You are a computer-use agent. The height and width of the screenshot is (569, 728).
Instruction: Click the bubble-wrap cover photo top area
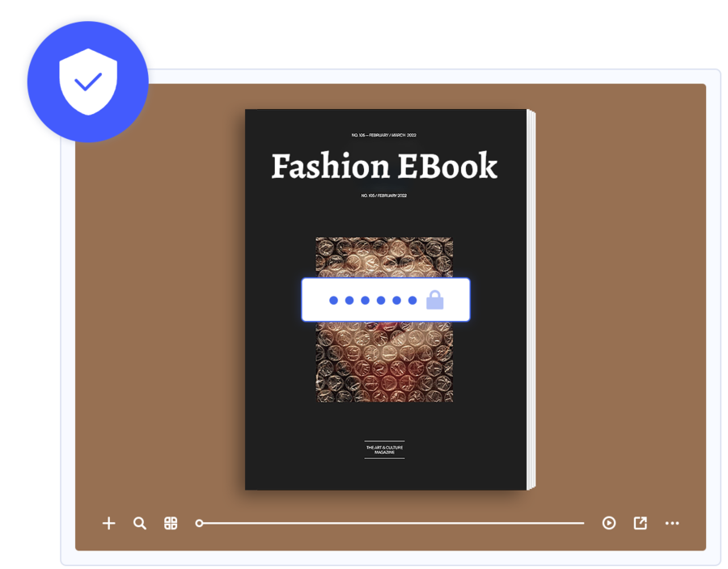[x=384, y=255]
